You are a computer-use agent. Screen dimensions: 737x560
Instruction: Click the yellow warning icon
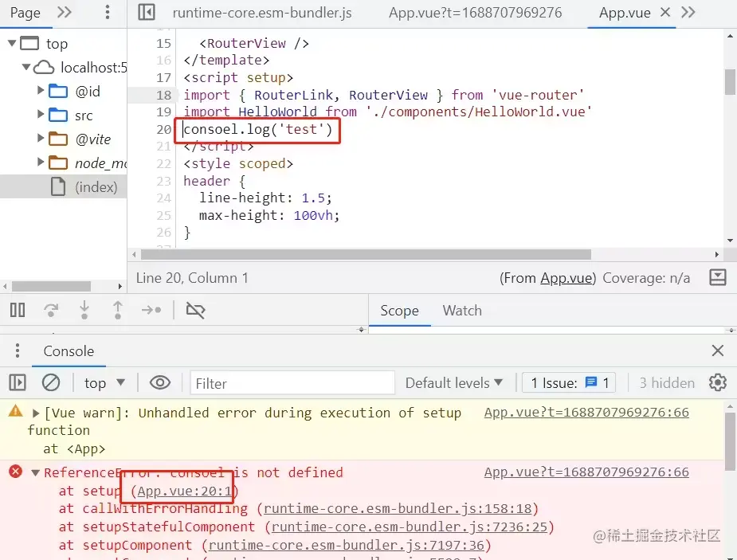tap(15, 411)
